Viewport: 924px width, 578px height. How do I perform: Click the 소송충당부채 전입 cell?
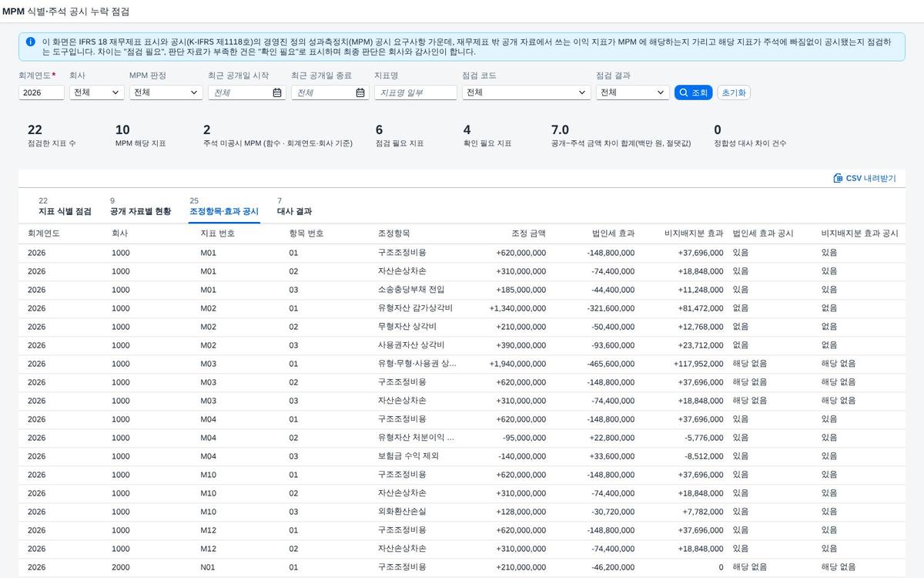tap(411, 290)
